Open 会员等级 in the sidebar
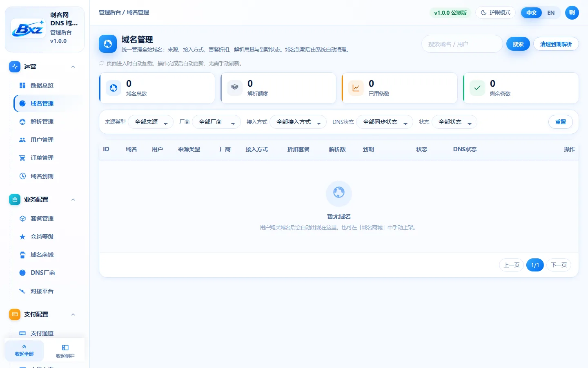The image size is (588, 368). [x=48, y=236]
